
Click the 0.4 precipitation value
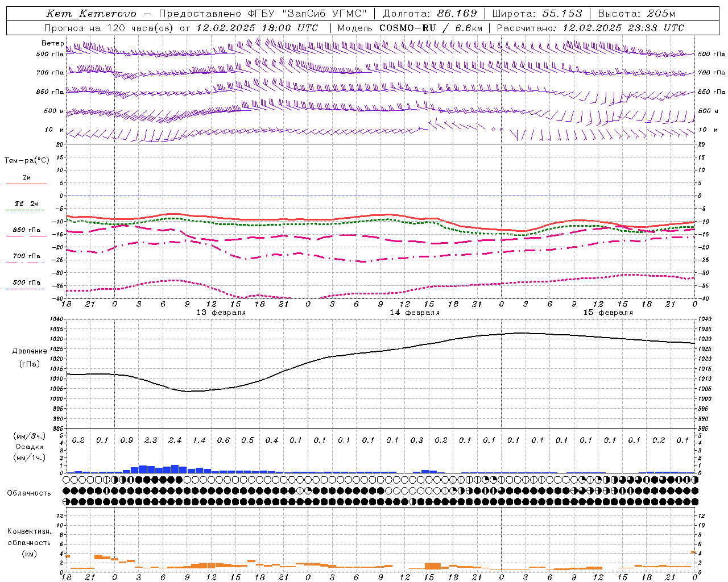pyautogui.click(x=272, y=440)
